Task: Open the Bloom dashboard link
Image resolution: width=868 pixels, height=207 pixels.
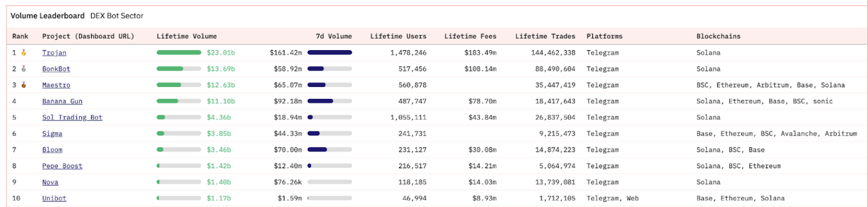Action: tap(52, 150)
